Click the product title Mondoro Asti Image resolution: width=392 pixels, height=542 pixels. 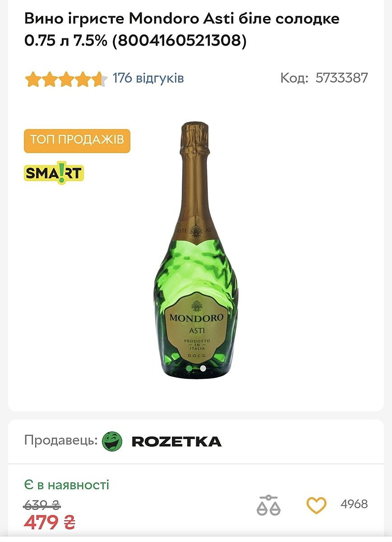[182, 30]
